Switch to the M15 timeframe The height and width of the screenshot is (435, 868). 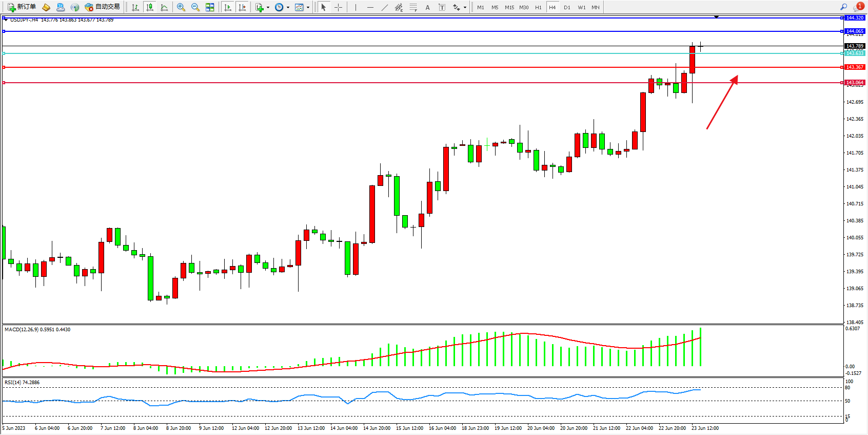click(509, 7)
